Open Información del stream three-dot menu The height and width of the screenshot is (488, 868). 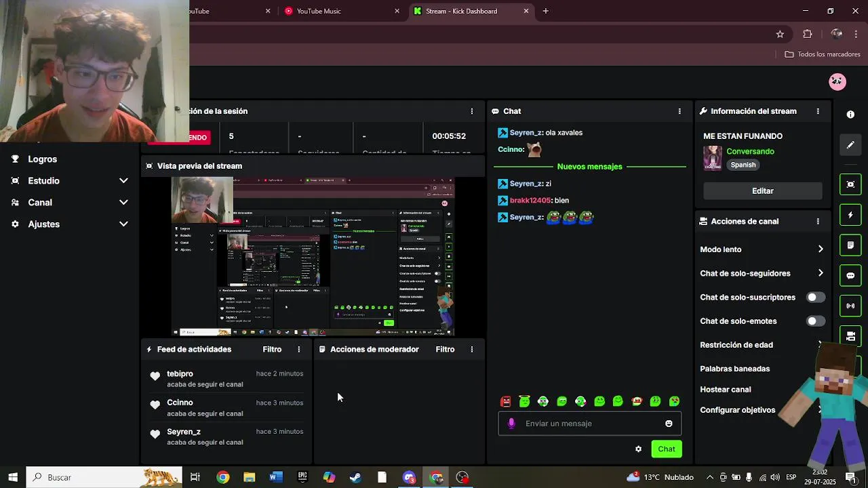pos(818,111)
